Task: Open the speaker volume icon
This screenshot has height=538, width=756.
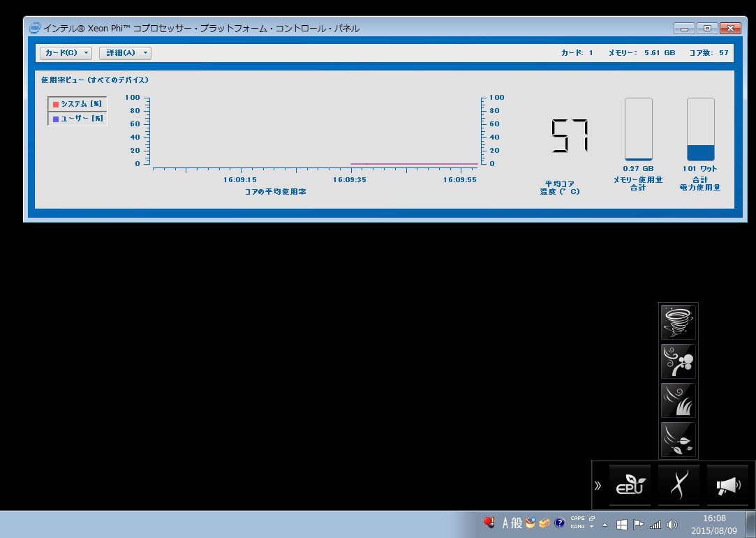Action: point(672,525)
